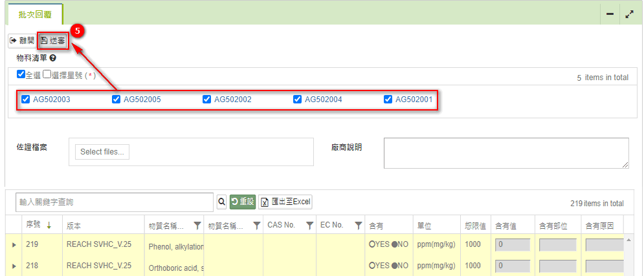Screen dimensions: 644x276
Task: Switch to the 批次回覆 tab
Action: tap(36, 14)
